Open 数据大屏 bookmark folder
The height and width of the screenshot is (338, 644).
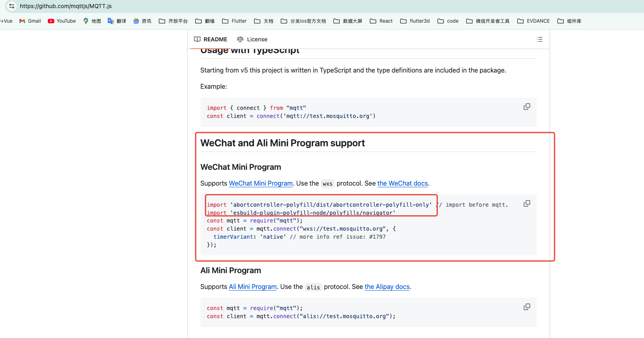348,21
